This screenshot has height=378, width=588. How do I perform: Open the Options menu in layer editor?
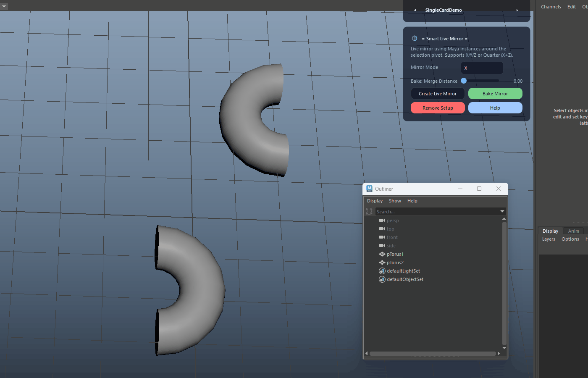point(570,239)
